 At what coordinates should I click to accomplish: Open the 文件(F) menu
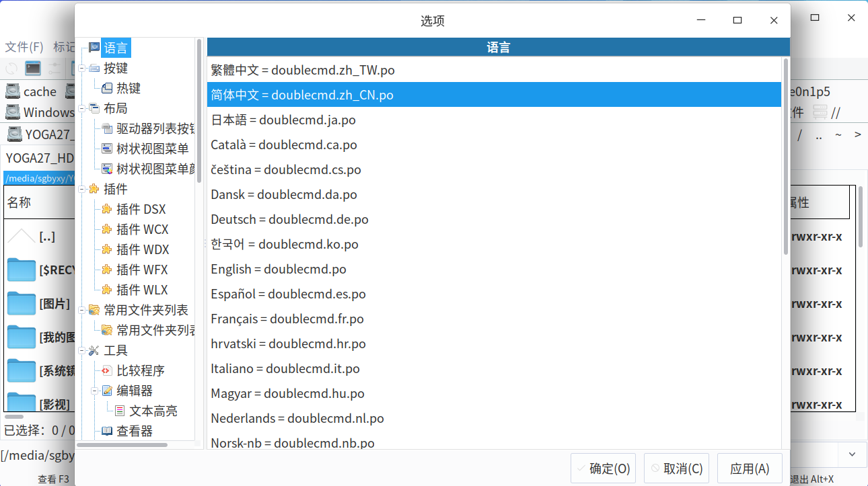[24, 47]
